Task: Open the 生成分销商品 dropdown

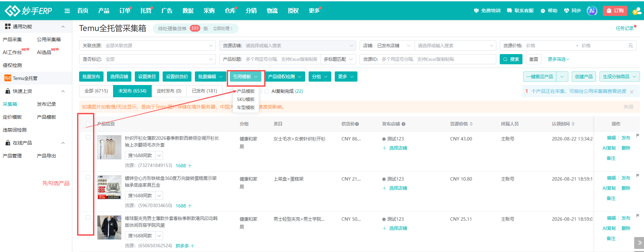Action: coord(620,77)
